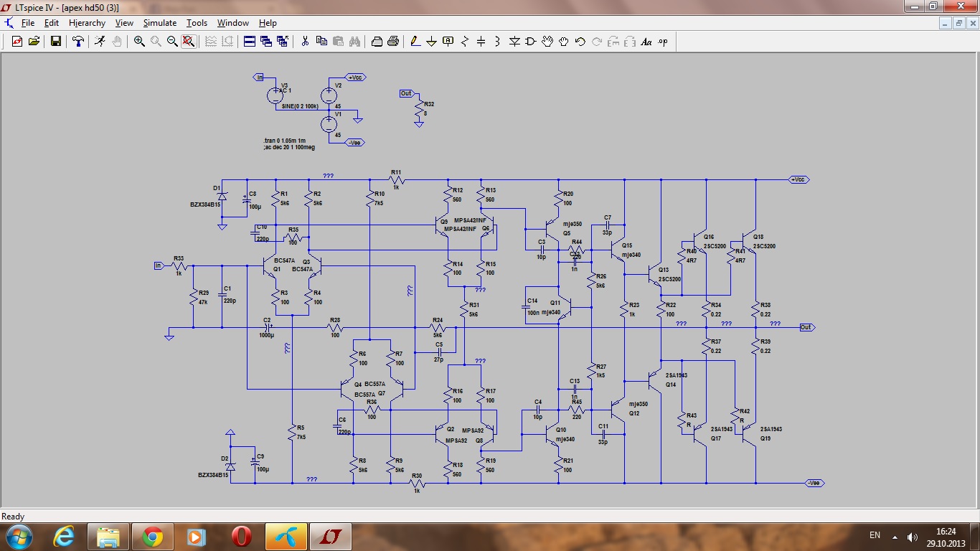Click the .tran 0 1.05m 1m directive
The height and width of the screenshot is (551, 980).
(x=285, y=141)
